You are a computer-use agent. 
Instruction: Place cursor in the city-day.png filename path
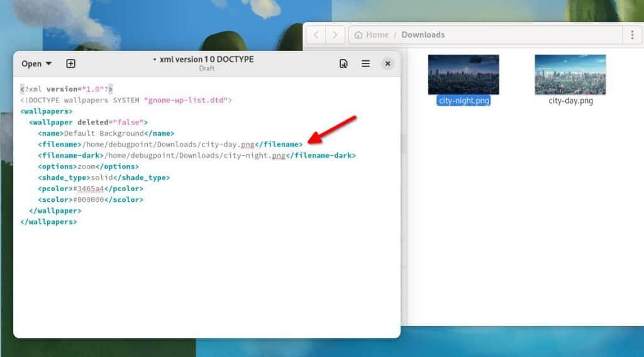tap(169, 145)
